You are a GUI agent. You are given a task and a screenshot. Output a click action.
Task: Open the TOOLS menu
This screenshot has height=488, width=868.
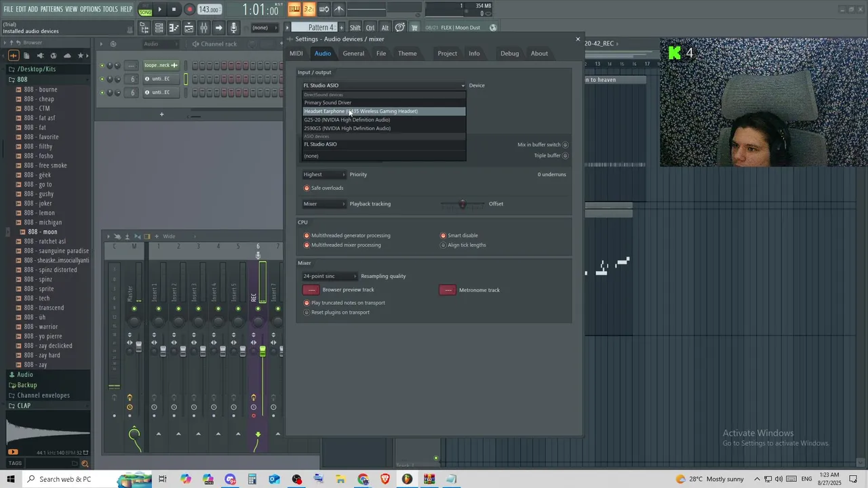click(111, 9)
